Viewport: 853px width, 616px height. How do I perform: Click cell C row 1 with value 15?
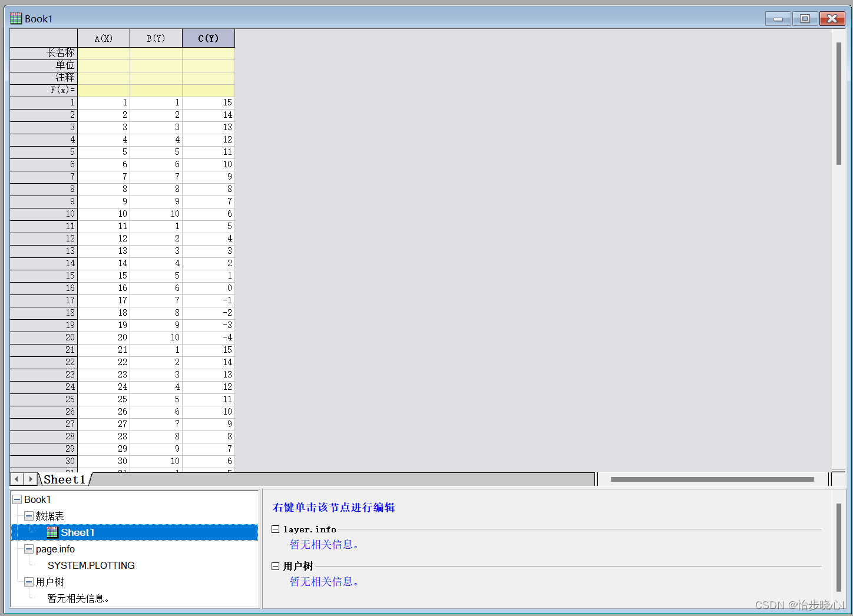point(209,102)
